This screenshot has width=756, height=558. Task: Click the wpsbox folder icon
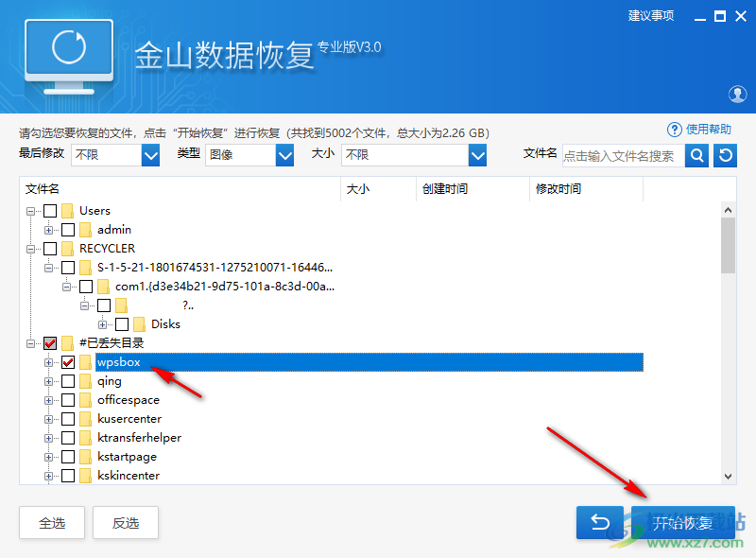(85, 362)
